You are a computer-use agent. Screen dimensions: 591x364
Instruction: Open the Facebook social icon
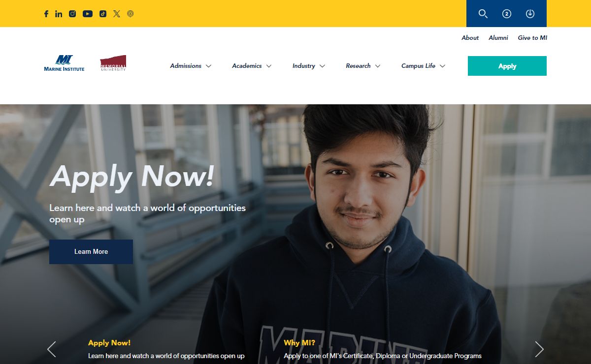[x=46, y=14]
